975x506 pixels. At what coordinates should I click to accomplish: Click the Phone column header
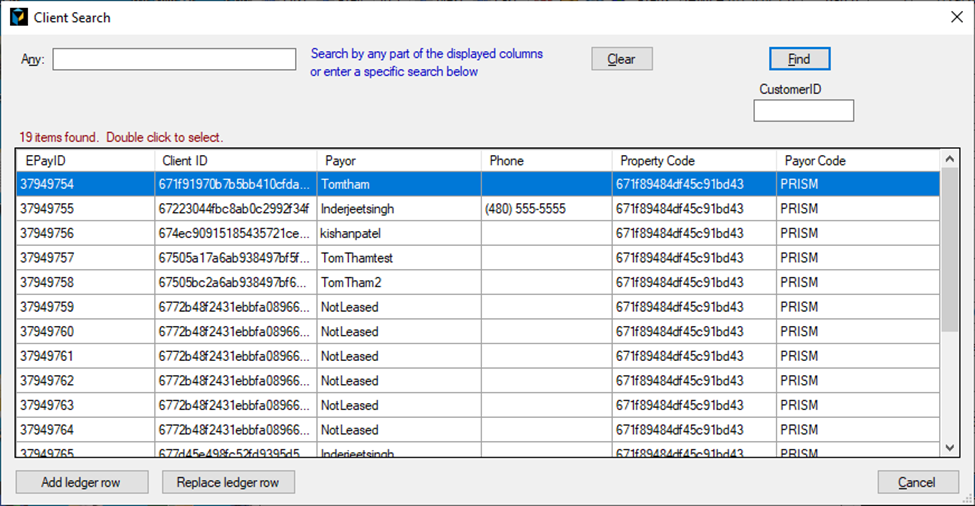[545, 160]
